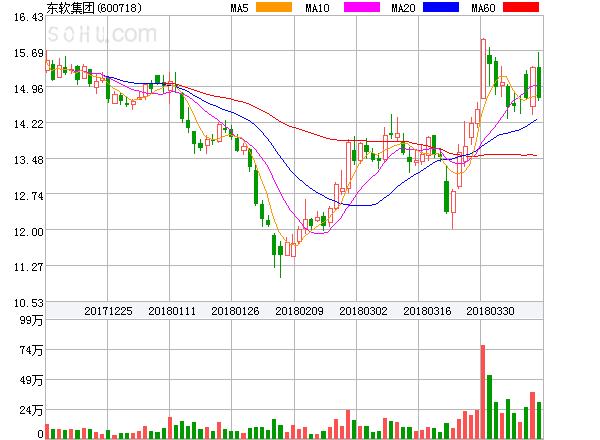600x440 pixels.
Task: Click the date label 20180330
Action: (490, 311)
